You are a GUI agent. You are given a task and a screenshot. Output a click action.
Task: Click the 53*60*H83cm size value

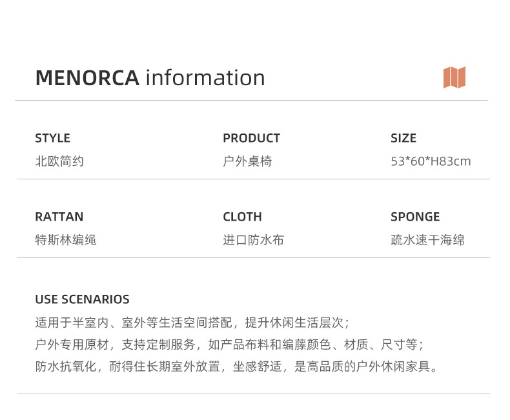point(431,161)
